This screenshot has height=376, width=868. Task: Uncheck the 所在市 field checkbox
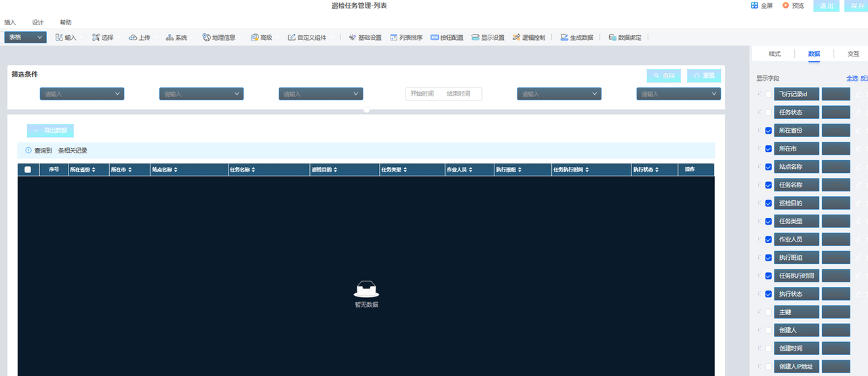point(768,149)
